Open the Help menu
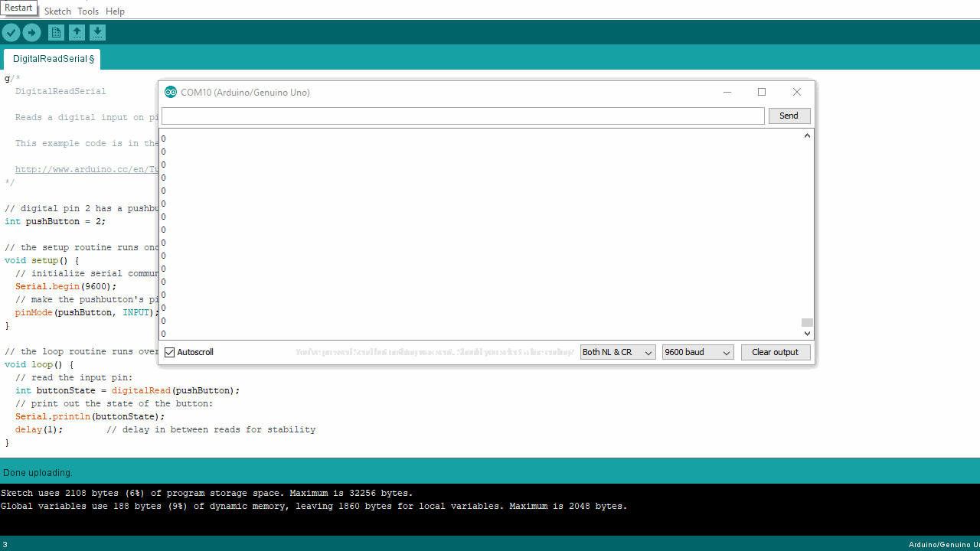 click(115, 11)
